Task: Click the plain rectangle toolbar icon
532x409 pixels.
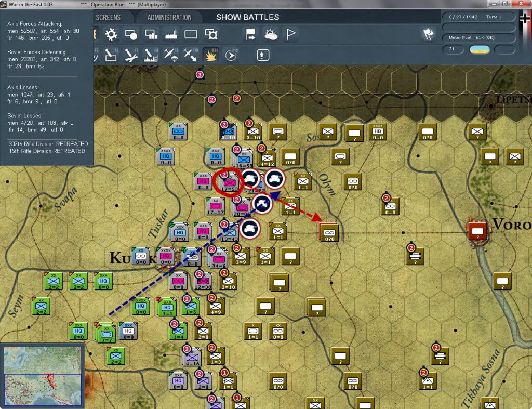Action: tap(191, 34)
